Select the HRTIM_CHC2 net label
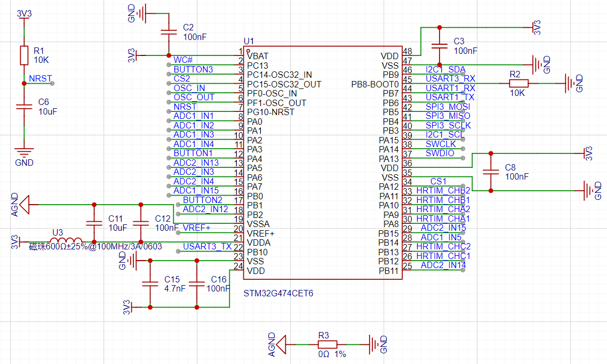The height and width of the screenshot is (364, 607). (443, 246)
